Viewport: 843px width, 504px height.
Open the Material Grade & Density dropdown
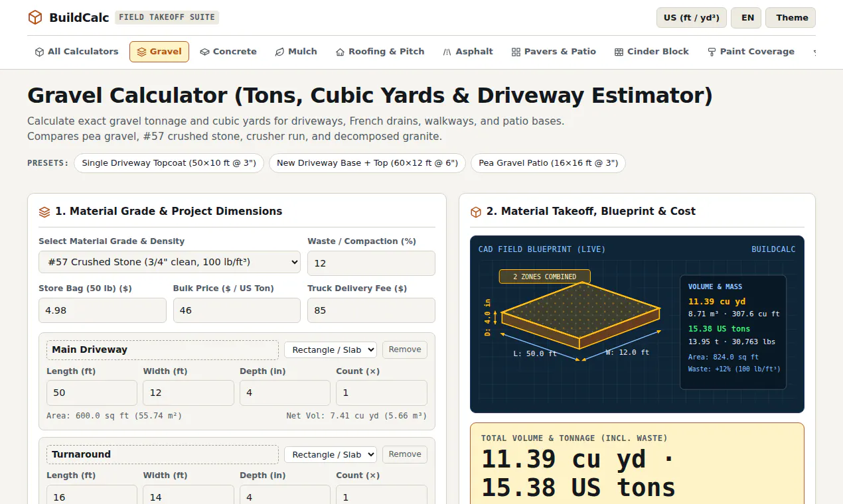click(x=169, y=262)
